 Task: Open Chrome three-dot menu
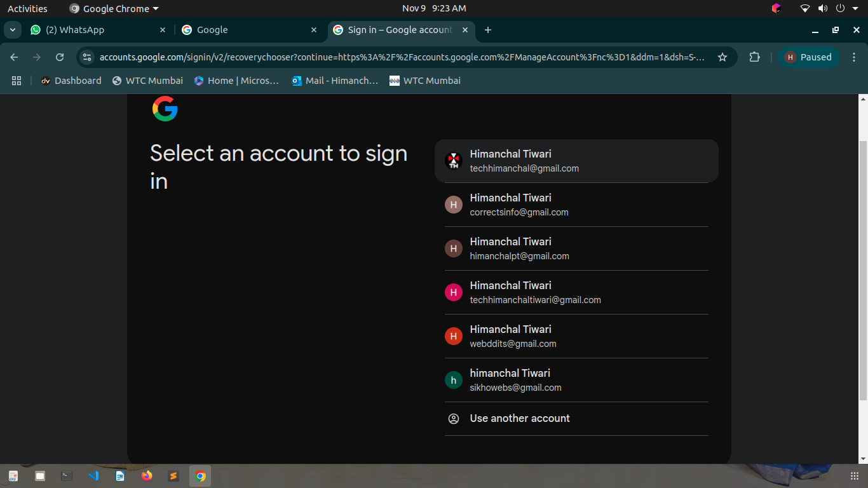(x=854, y=57)
